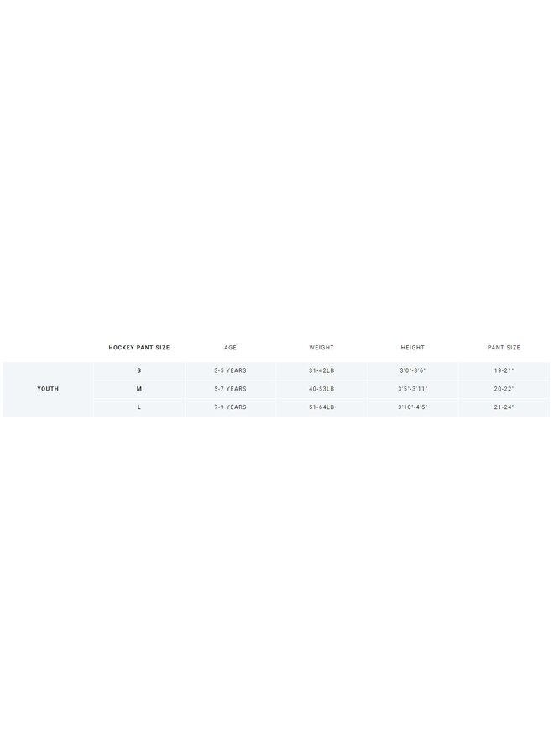Click size L in the table
Viewport: 554px width, 756px height.
(139, 407)
